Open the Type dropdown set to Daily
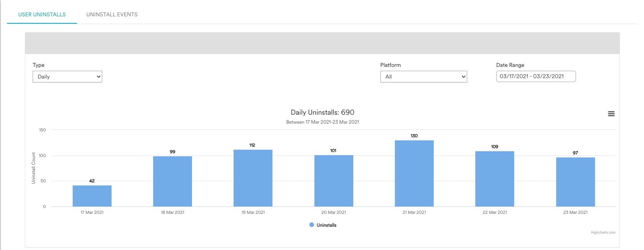 tap(67, 77)
